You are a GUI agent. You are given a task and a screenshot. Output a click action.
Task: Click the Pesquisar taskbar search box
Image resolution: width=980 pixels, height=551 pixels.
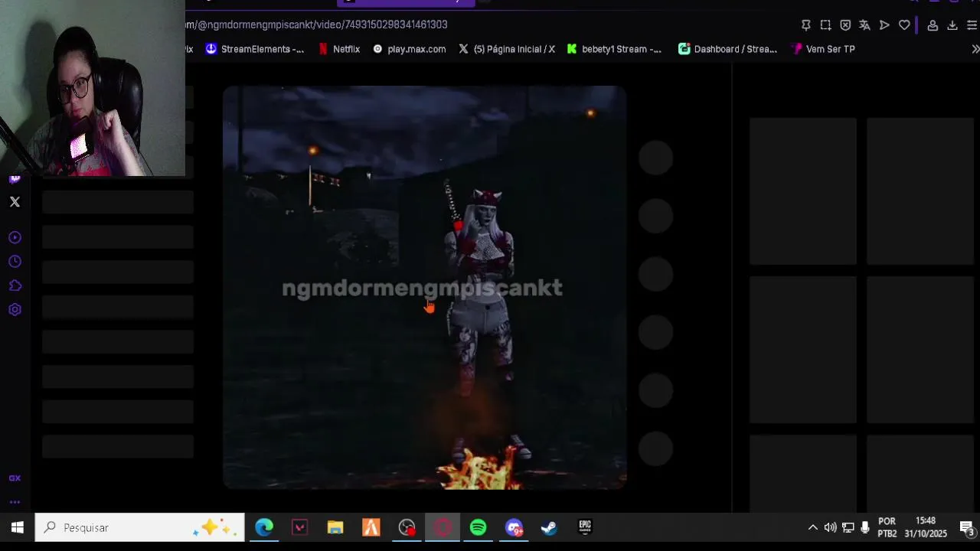[x=140, y=527]
